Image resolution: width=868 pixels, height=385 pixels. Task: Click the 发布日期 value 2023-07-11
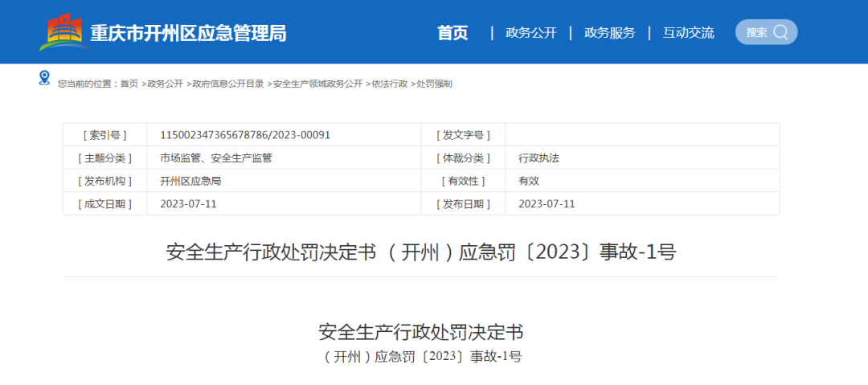pos(547,204)
